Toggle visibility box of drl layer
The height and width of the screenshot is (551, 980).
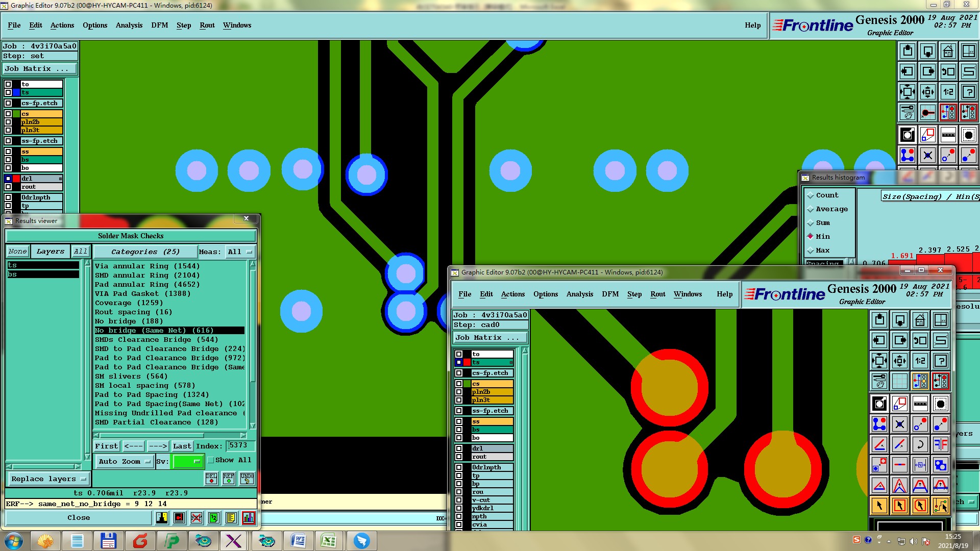coord(8,179)
